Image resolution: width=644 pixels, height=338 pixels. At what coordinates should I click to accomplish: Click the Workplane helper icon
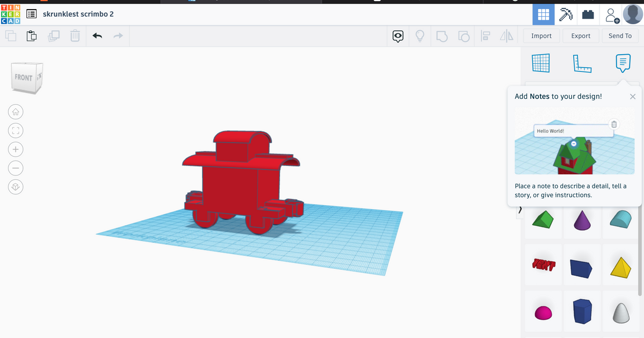[x=540, y=63]
